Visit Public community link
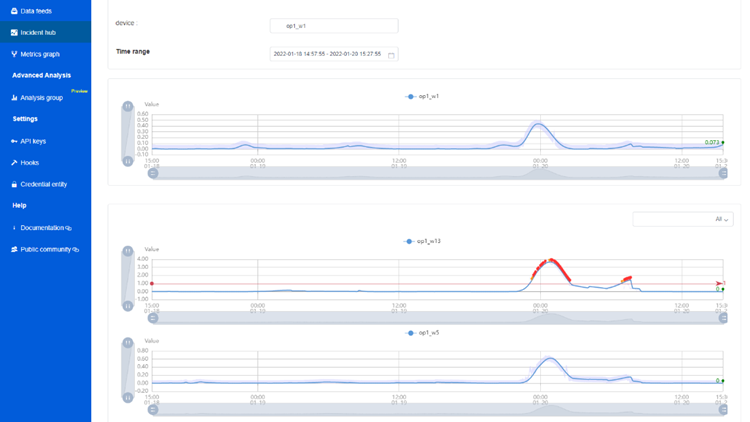The height and width of the screenshot is (422, 750). point(45,249)
